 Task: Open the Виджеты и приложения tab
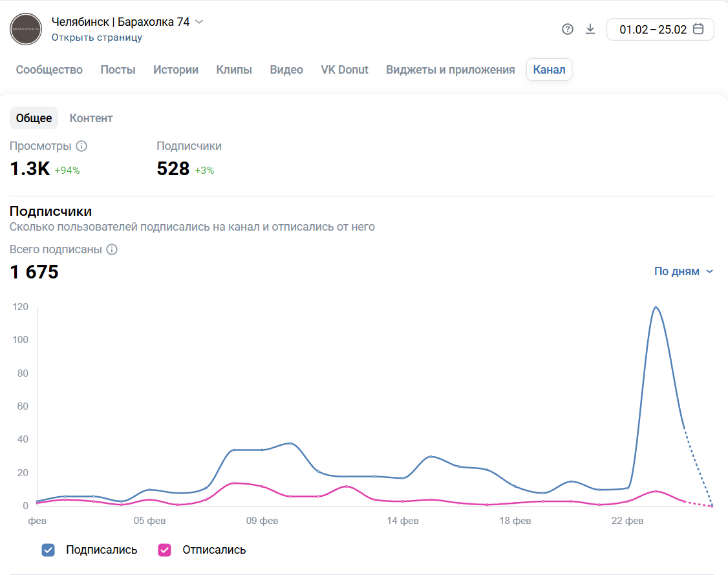click(x=450, y=70)
